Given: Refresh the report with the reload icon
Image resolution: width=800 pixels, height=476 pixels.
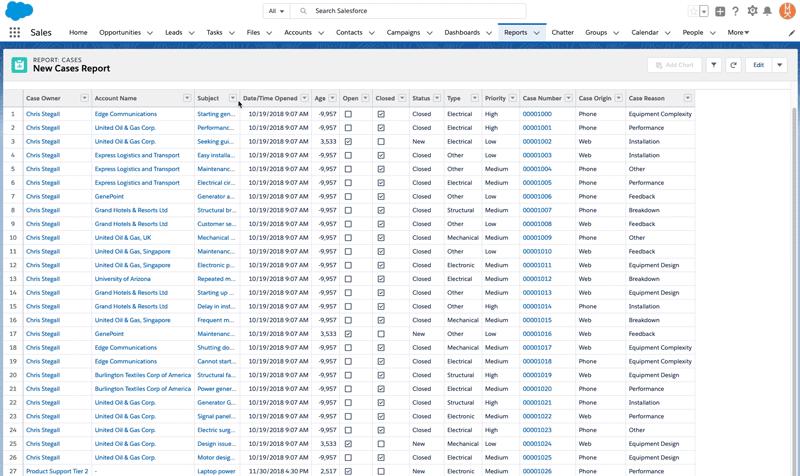Looking at the screenshot, I should (x=733, y=65).
